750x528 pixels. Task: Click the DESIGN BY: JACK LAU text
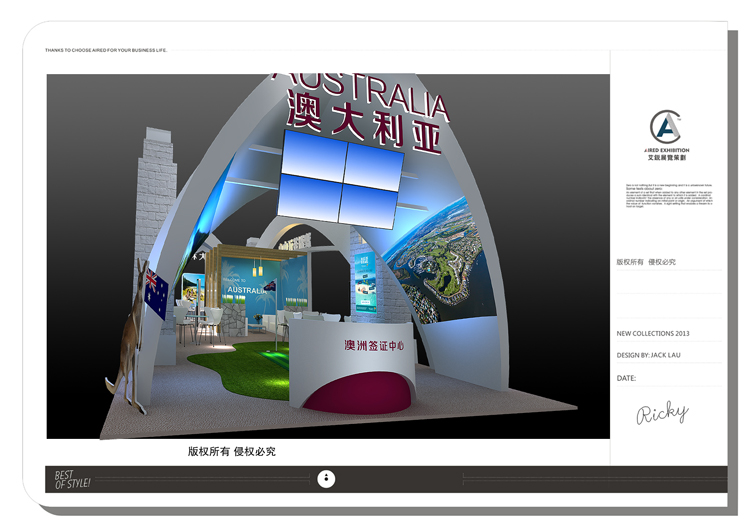click(x=653, y=355)
